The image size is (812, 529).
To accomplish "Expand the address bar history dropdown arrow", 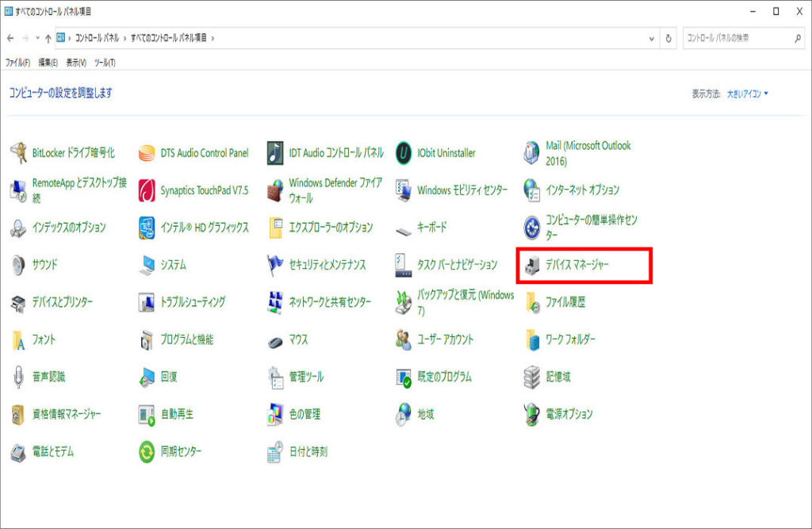I will 652,38.
